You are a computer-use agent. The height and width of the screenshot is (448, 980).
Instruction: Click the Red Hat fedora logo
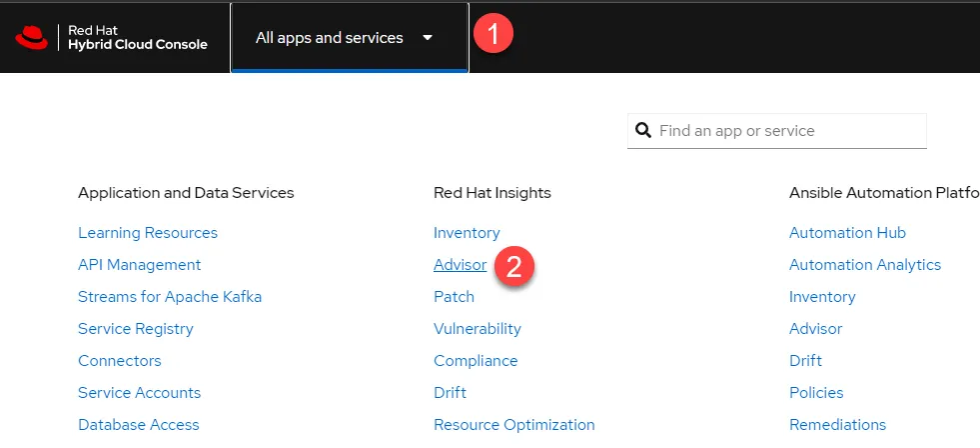coord(31,38)
